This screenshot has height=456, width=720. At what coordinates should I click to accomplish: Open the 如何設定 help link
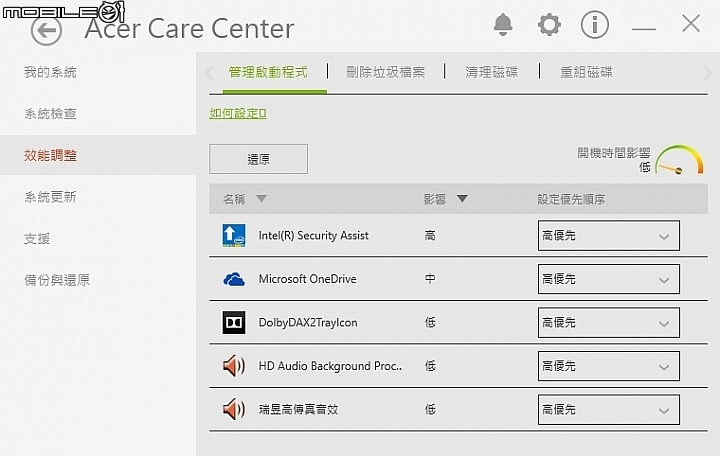pyautogui.click(x=238, y=113)
